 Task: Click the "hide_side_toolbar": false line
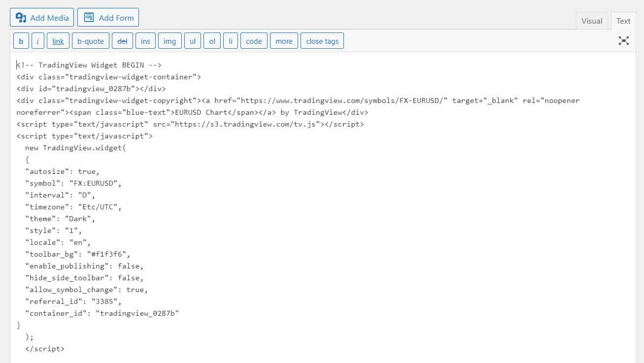[x=84, y=278]
